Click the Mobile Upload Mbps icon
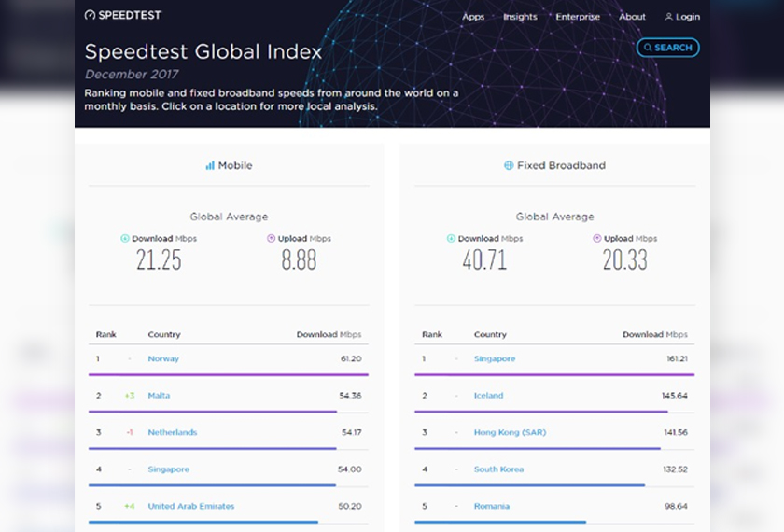This screenshot has height=532, width=784. [x=271, y=239]
